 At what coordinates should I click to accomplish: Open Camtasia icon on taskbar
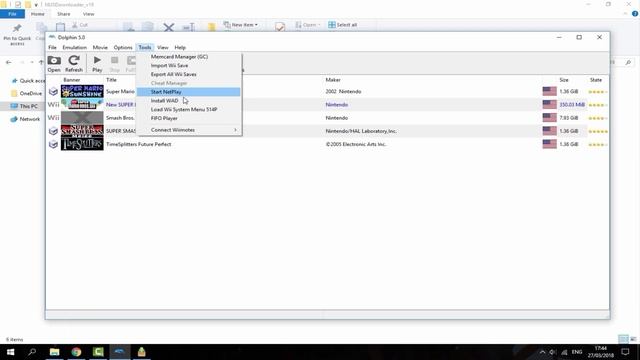tap(98, 352)
